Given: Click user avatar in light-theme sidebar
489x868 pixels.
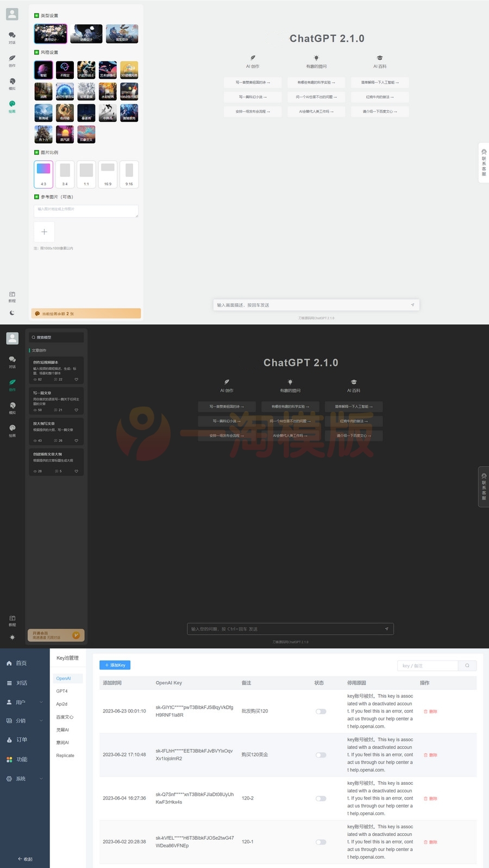Looking at the screenshot, I should pyautogui.click(x=12, y=14).
